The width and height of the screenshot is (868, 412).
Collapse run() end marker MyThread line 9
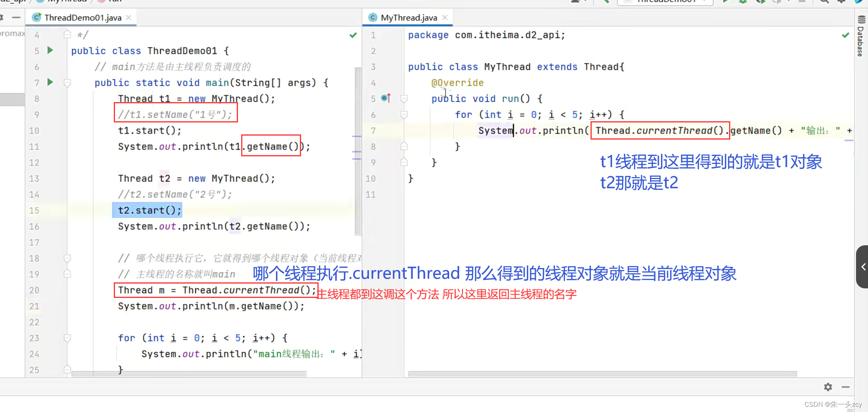[404, 162]
